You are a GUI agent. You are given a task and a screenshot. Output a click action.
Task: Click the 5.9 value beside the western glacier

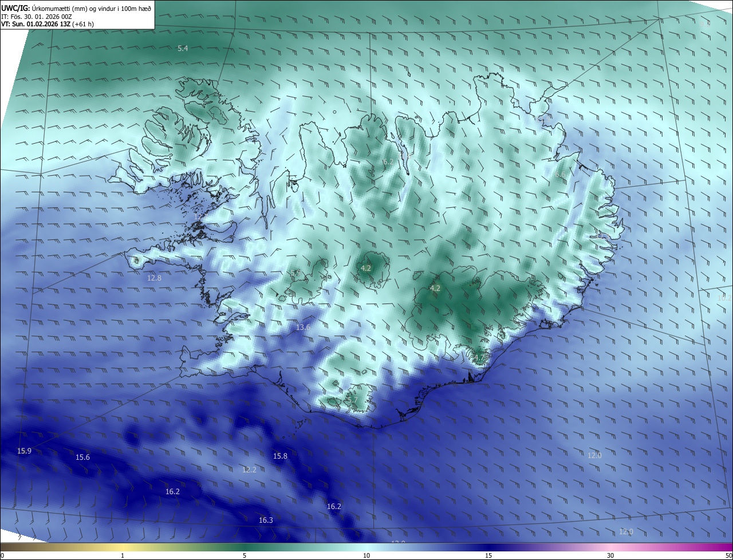(x=296, y=273)
